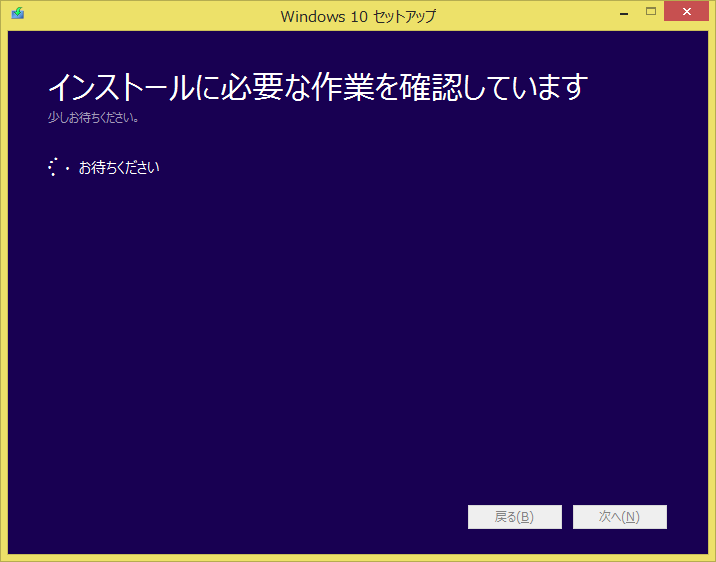Click the 戻る(B) back button

click(x=515, y=517)
